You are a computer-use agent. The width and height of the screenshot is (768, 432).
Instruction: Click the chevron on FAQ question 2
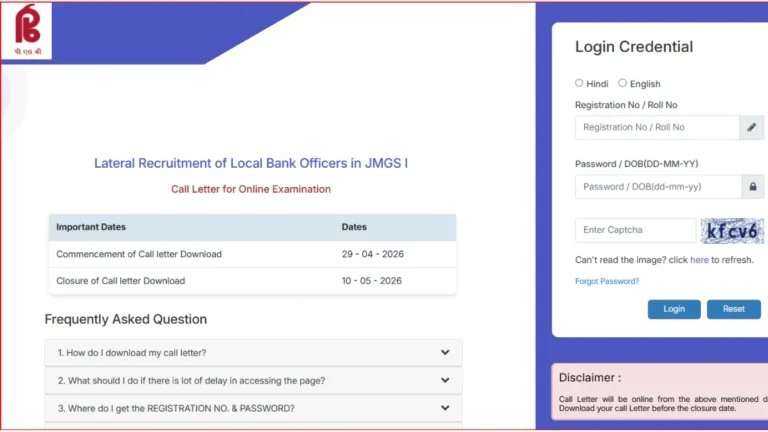pos(445,381)
